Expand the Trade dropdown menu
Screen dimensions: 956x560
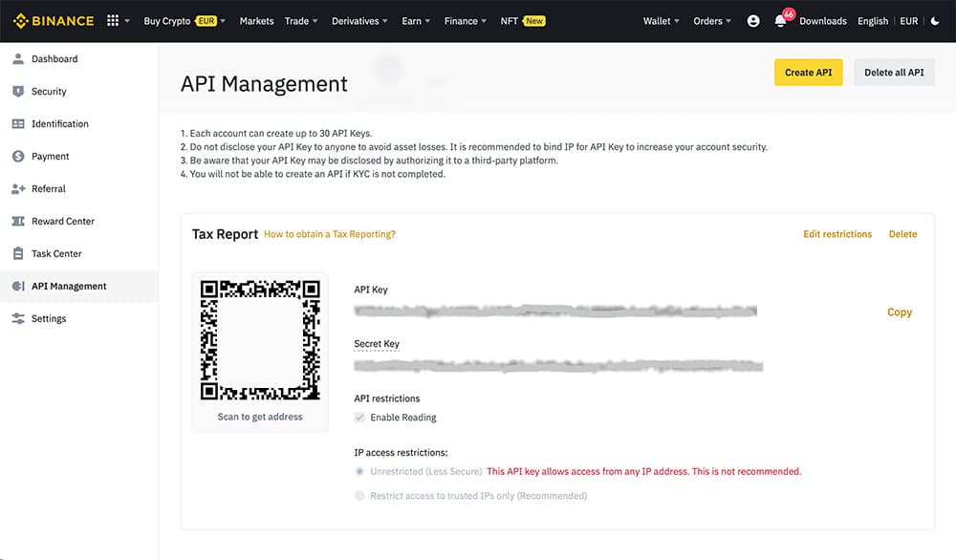coord(301,21)
